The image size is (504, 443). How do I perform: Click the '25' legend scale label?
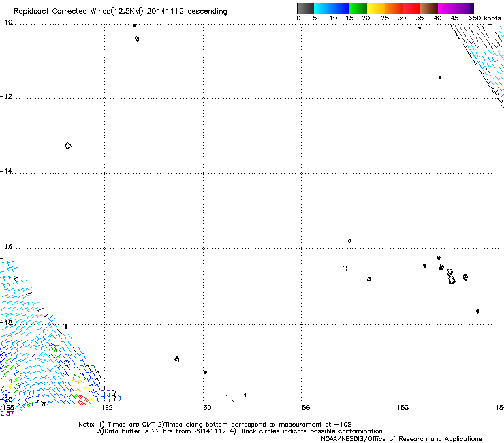pos(385,18)
